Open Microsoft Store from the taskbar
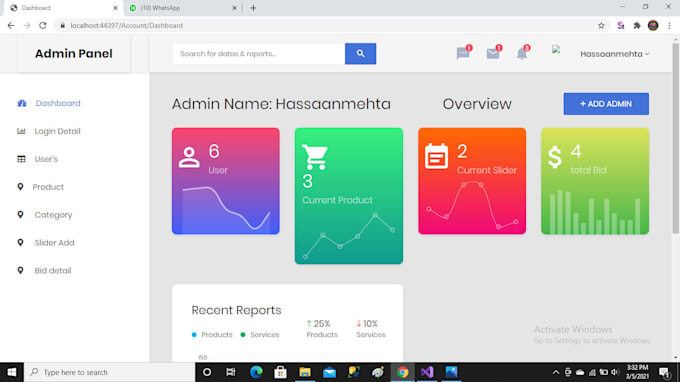680x382 pixels. pyautogui.click(x=280, y=372)
